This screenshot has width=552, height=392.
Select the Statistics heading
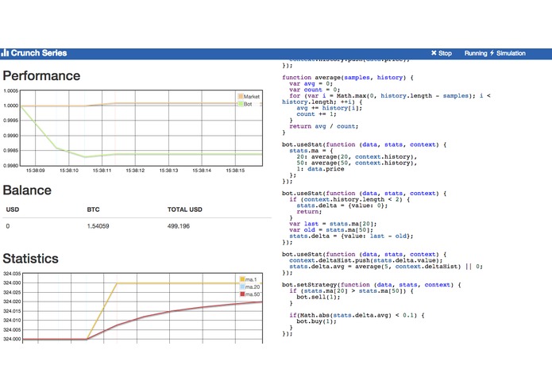[x=31, y=259]
